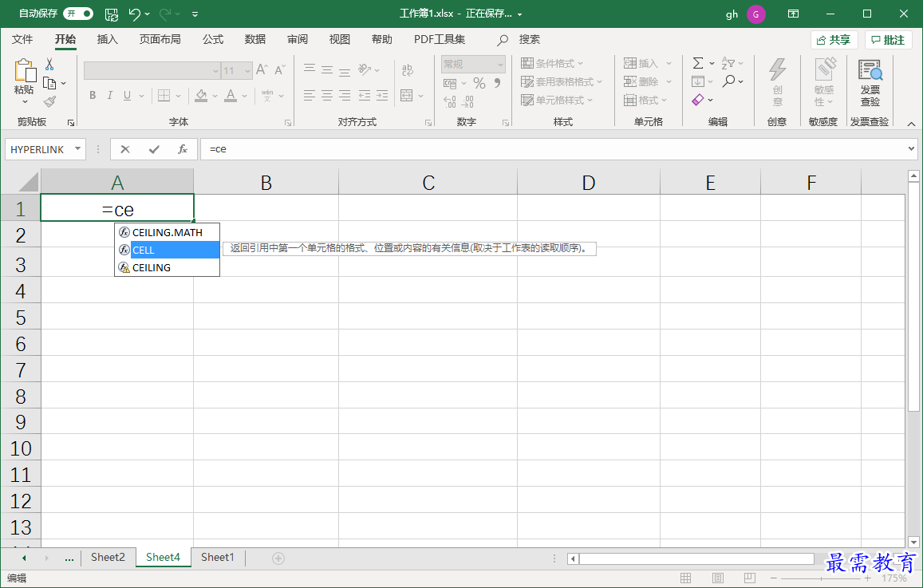
Task: Click the Percent Style icon
Action: 479,83
